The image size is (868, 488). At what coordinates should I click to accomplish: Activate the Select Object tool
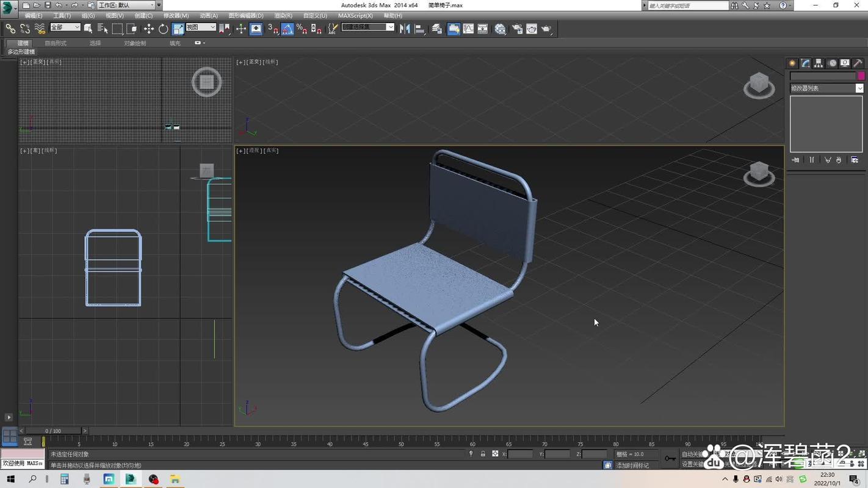(x=89, y=29)
